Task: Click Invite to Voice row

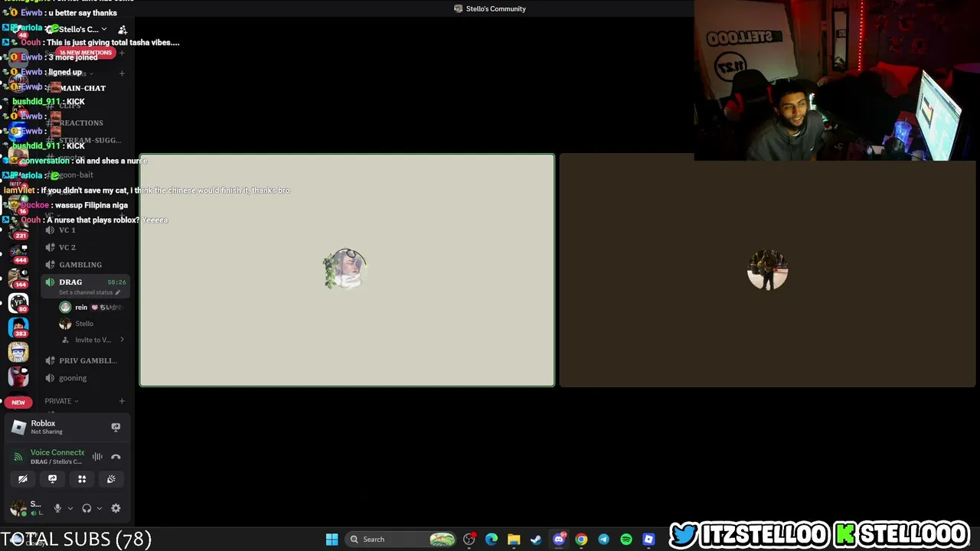Action: point(90,340)
